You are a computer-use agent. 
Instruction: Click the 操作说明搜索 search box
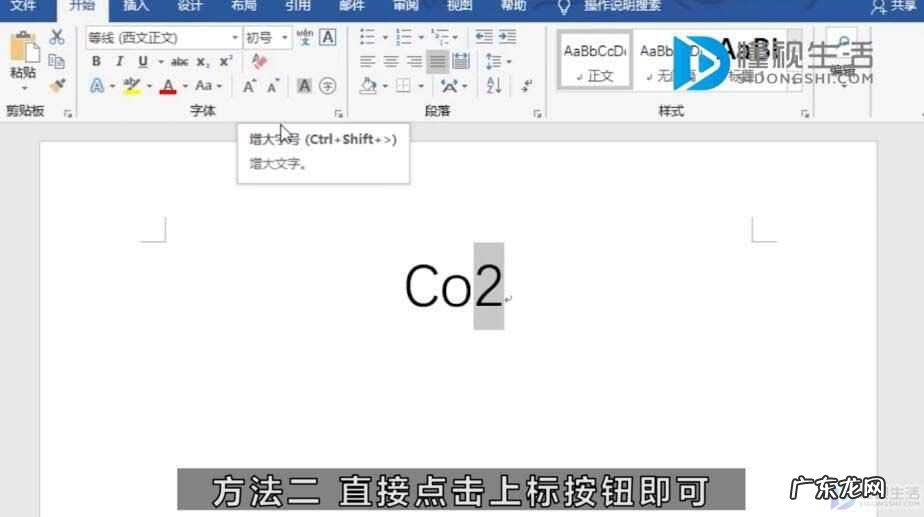[x=622, y=6]
